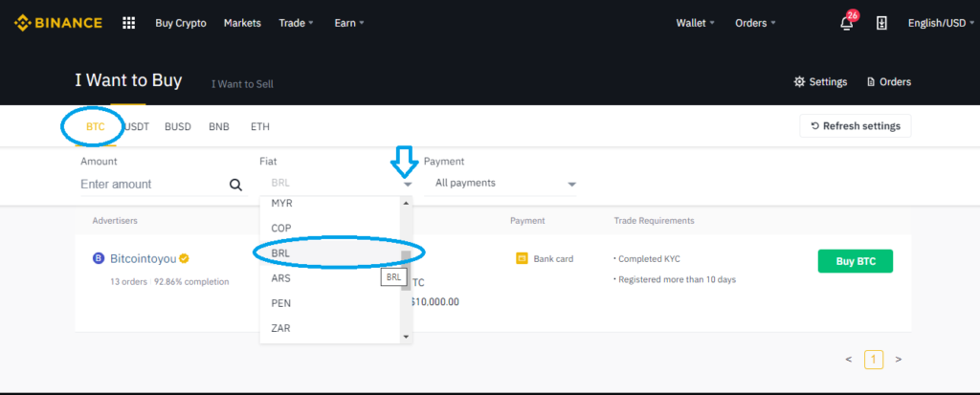Expand the Trade menu
980x395 pixels.
click(297, 23)
